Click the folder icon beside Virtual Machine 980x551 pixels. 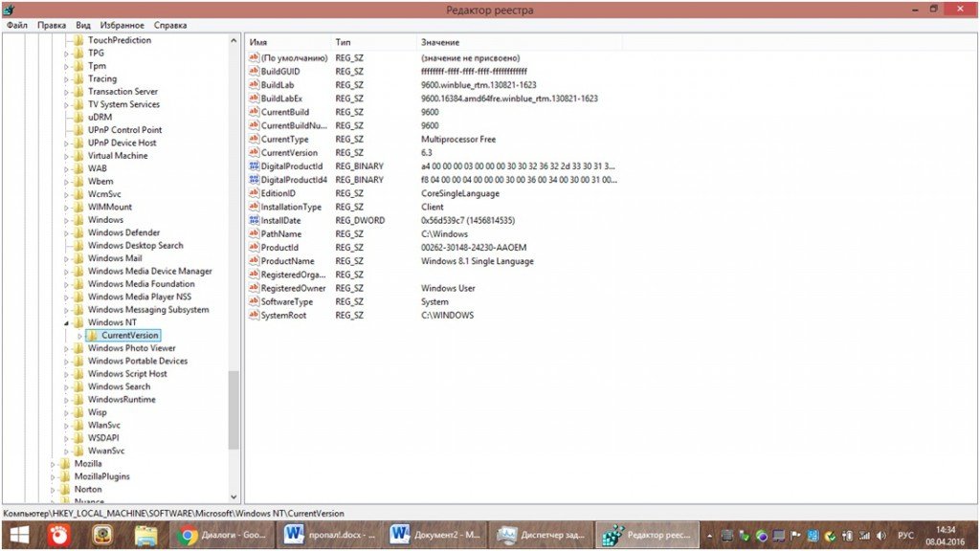pyautogui.click(x=78, y=156)
